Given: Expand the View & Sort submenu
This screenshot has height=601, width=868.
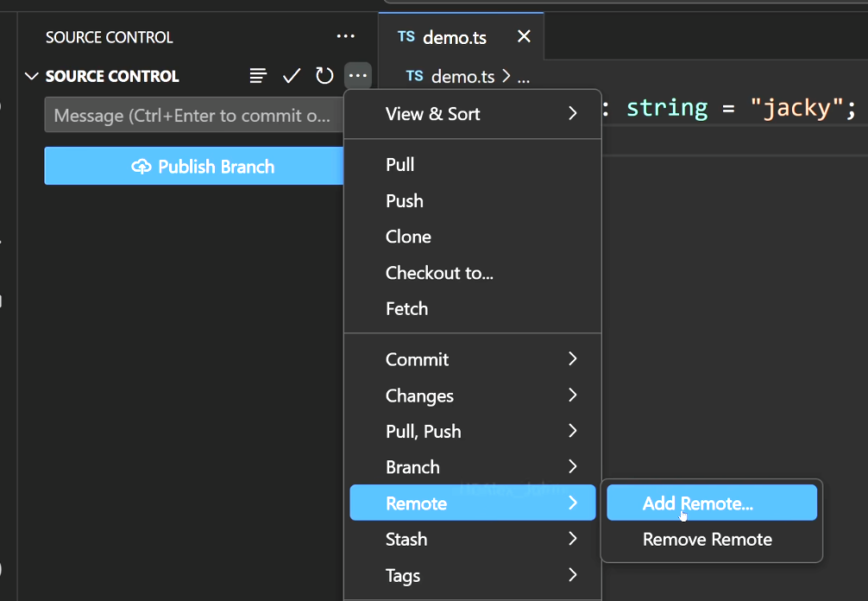Looking at the screenshot, I should [472, 114].
